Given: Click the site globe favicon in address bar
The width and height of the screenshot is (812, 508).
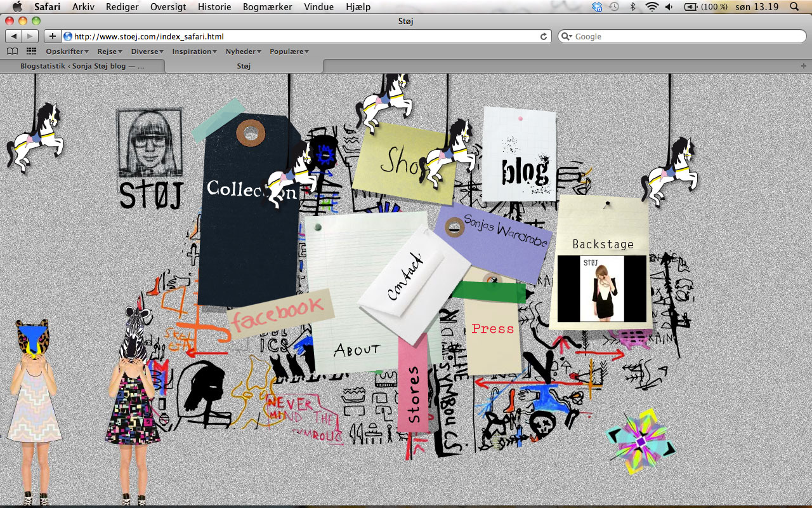Looking at the screenshot, I should [68, 36].
